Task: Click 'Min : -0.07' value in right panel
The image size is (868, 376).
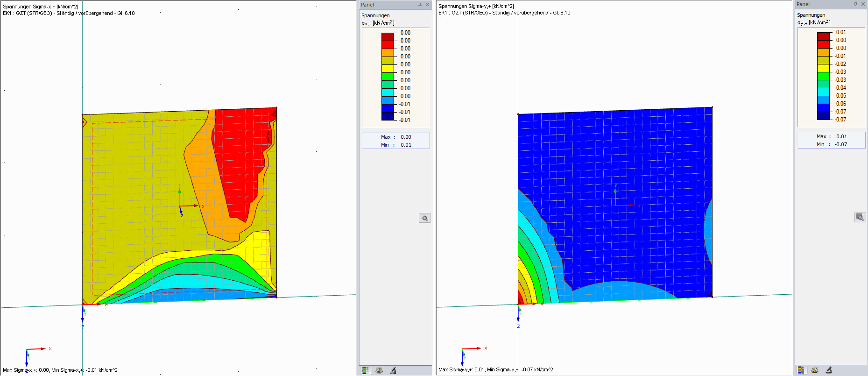Action: pos(832,144)
